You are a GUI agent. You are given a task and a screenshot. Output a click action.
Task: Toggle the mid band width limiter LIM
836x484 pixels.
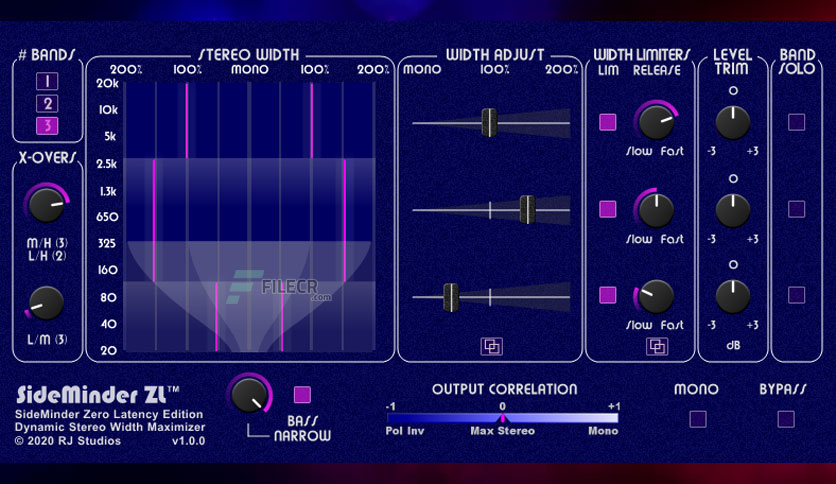[608, 209]
